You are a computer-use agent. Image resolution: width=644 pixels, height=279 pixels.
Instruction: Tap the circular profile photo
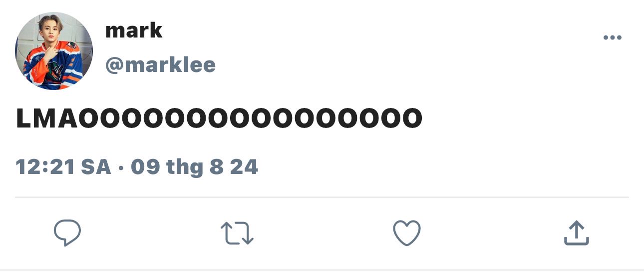coord(54,51)
